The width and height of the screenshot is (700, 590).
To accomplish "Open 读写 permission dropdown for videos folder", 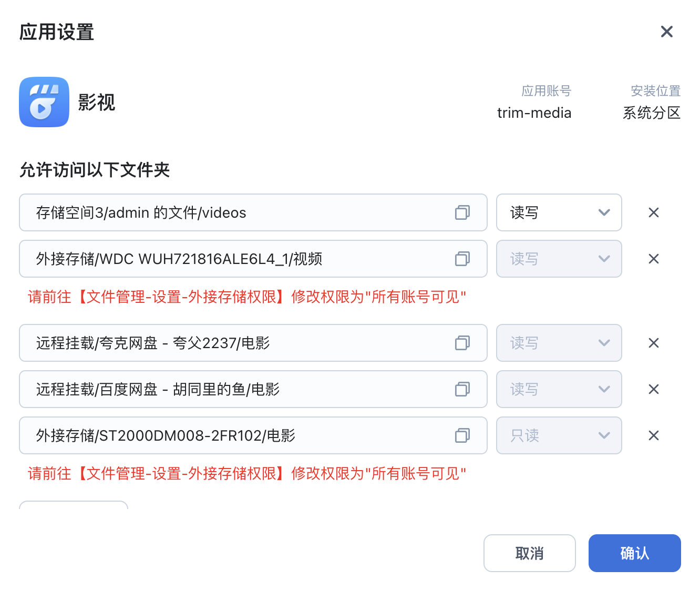I will [559, 212].
